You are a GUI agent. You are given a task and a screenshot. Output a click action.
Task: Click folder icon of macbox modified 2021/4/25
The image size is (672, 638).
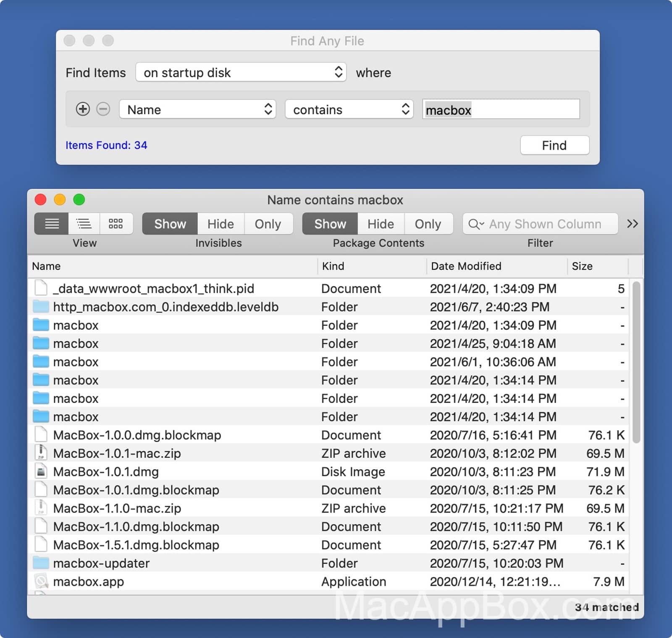click(41, 343)
